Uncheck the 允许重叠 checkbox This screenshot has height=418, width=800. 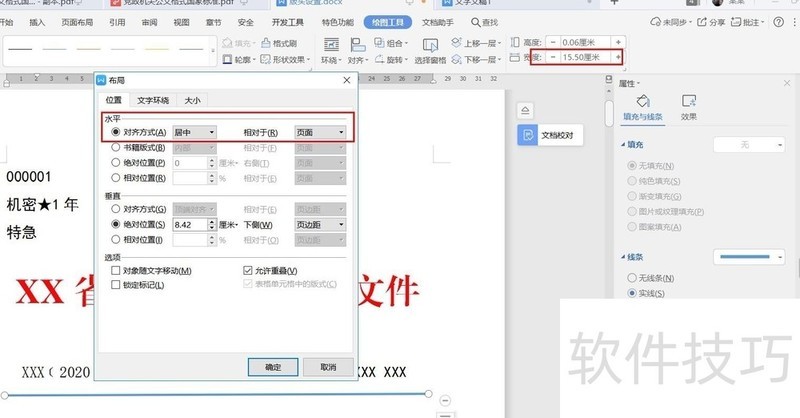tap(249, 271)
